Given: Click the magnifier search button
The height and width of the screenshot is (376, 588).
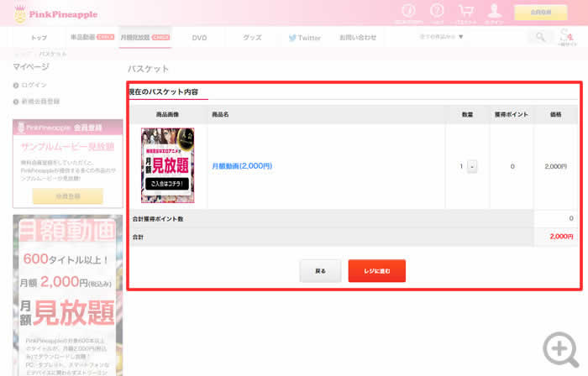Looking at the screenshot, I should [540, 37].
